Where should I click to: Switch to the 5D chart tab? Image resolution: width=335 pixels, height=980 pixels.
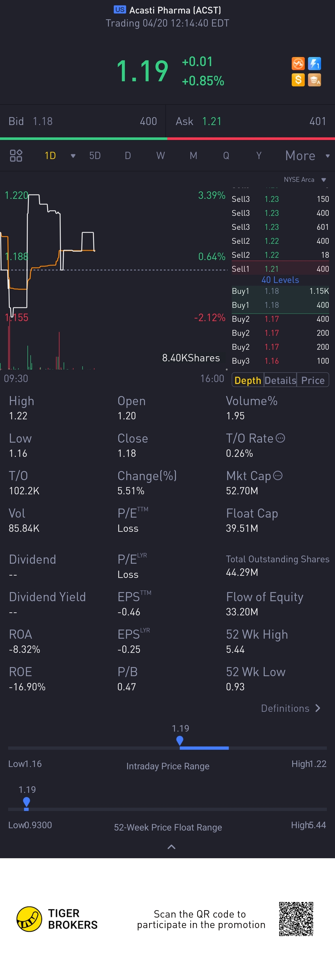click(x=95, y=155)
